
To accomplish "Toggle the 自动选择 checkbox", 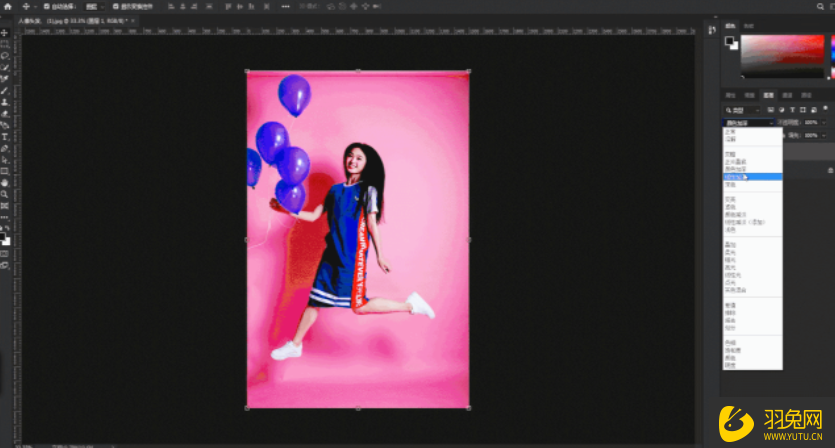I will [47, 6].
